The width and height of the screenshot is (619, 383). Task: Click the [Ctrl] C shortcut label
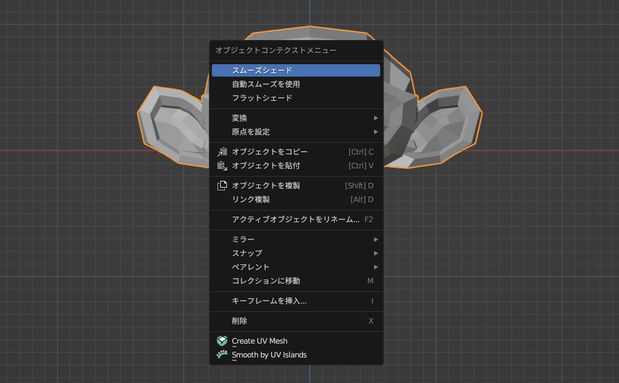[361, 152]
